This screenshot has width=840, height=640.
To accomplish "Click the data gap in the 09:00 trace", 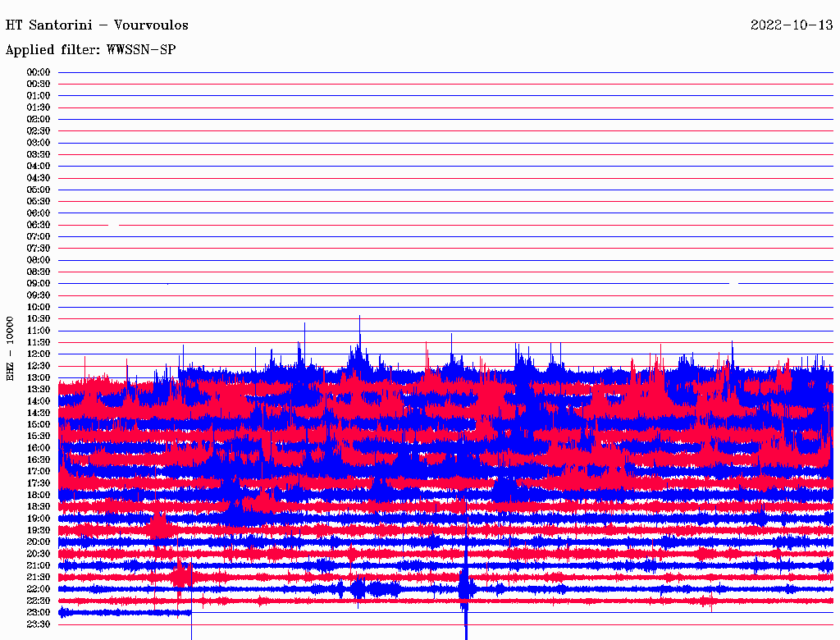I will tap(733, 283).
